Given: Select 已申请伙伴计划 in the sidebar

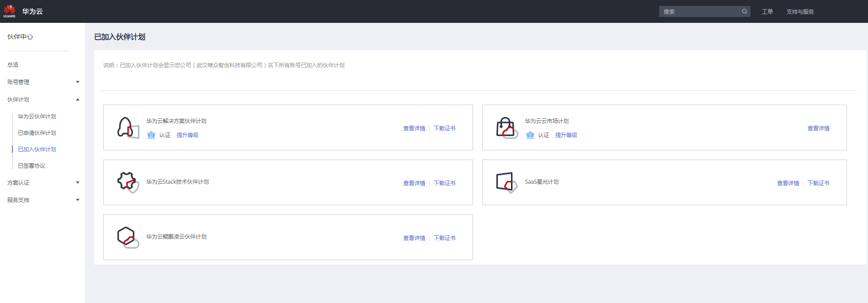Looking at the screenshot, I should click(x=37, y=133).
